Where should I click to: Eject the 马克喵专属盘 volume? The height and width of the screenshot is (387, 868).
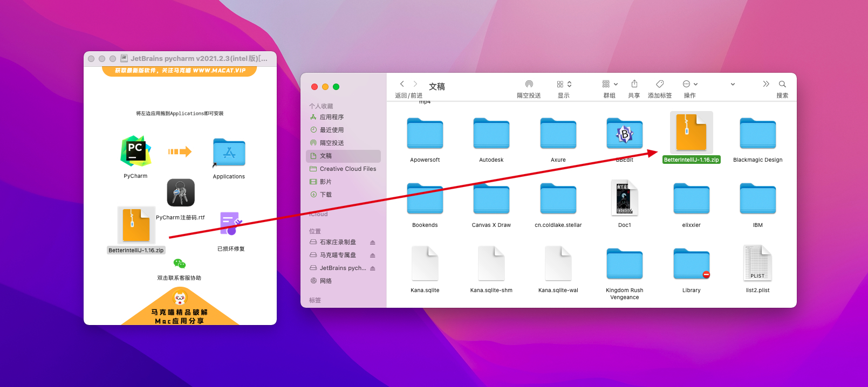(373, 255)
